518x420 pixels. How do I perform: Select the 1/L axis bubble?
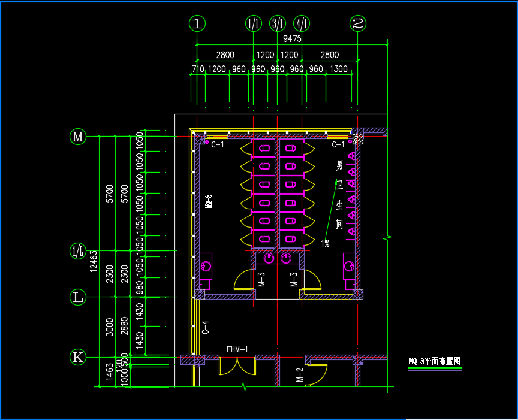pyautogui.click(x=78, y=252)
